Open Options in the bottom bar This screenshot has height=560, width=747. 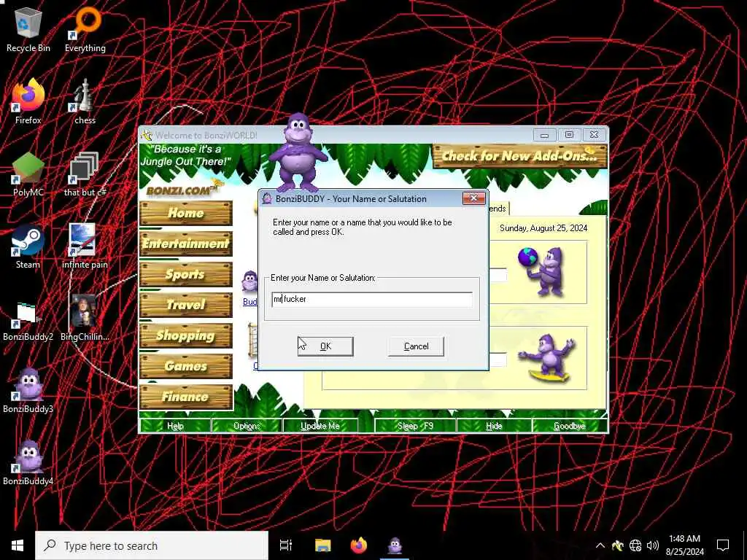pyautogui.click(x=247, y=426)
